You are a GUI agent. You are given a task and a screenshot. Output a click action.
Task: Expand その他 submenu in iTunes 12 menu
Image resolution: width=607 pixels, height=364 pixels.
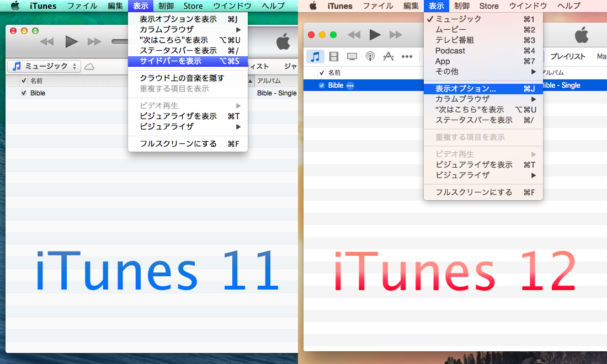[483, 72]
